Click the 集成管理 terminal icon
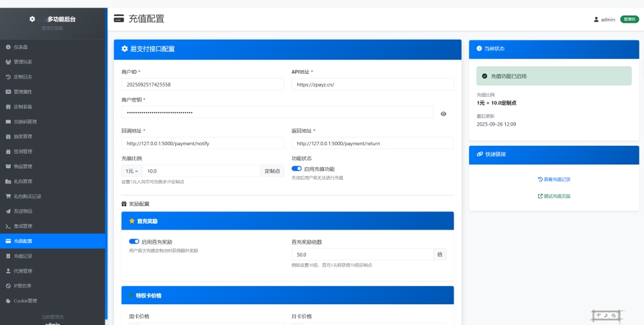The height and width of the screenshot is (325, 644). 8,226
